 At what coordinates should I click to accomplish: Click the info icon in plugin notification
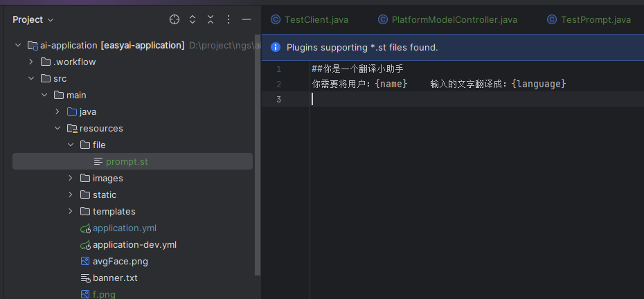275,47
